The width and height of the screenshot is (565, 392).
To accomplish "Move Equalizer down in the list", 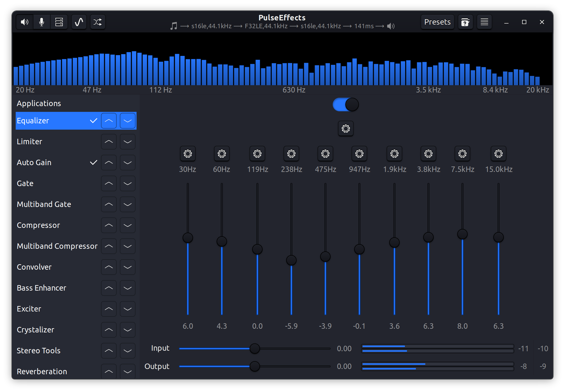I will (128, 121).
